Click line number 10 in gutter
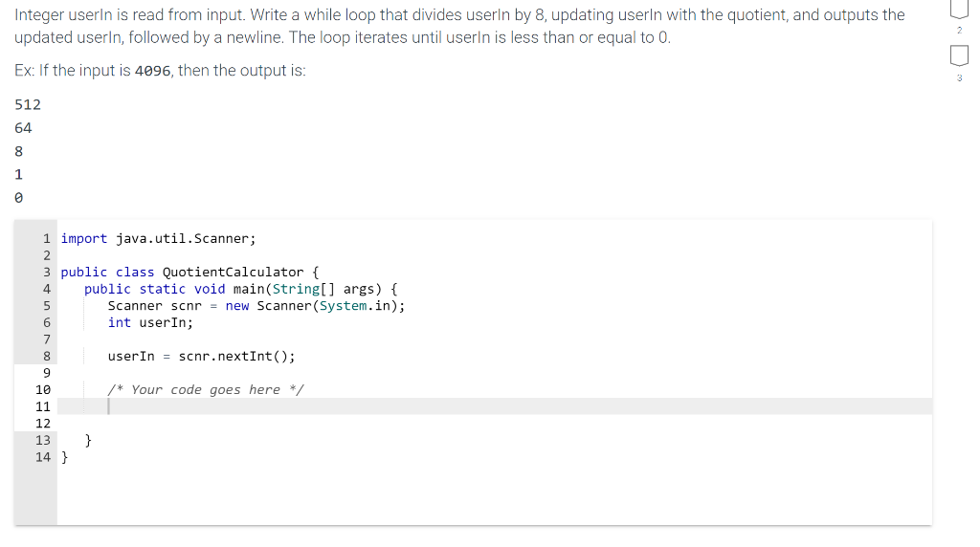980x547 pixels. pyautogui.click(x=42, y=389)
